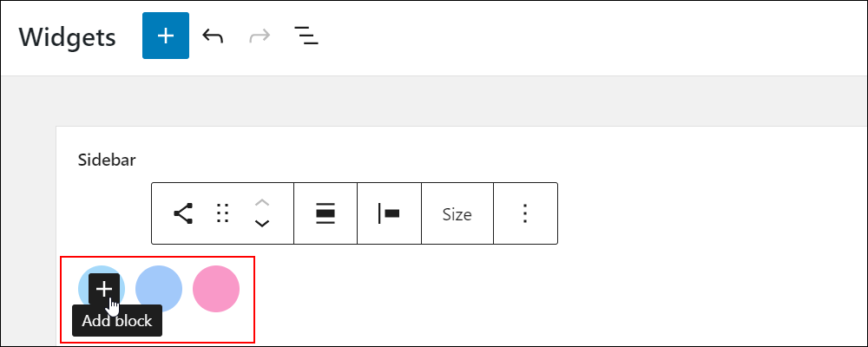
Task: Click the Add block tooltip label
Action: pyautogui.click(x=117, y=320)
